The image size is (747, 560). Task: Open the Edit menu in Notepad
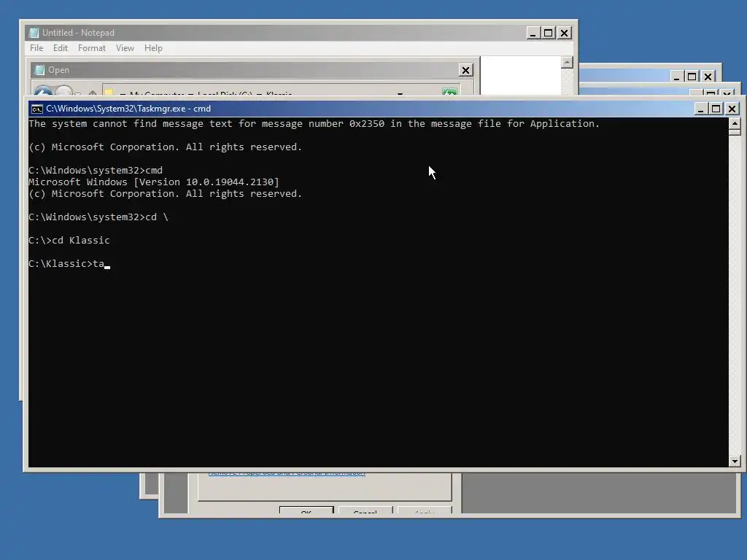60,48
